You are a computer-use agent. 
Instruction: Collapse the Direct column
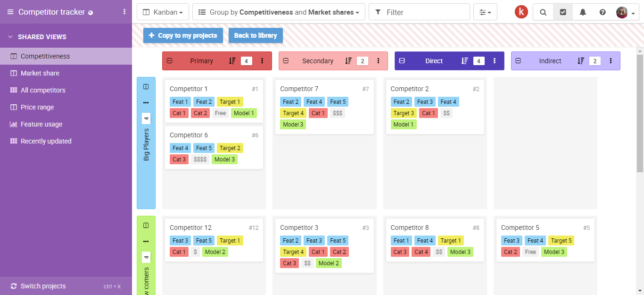[402, 61]
